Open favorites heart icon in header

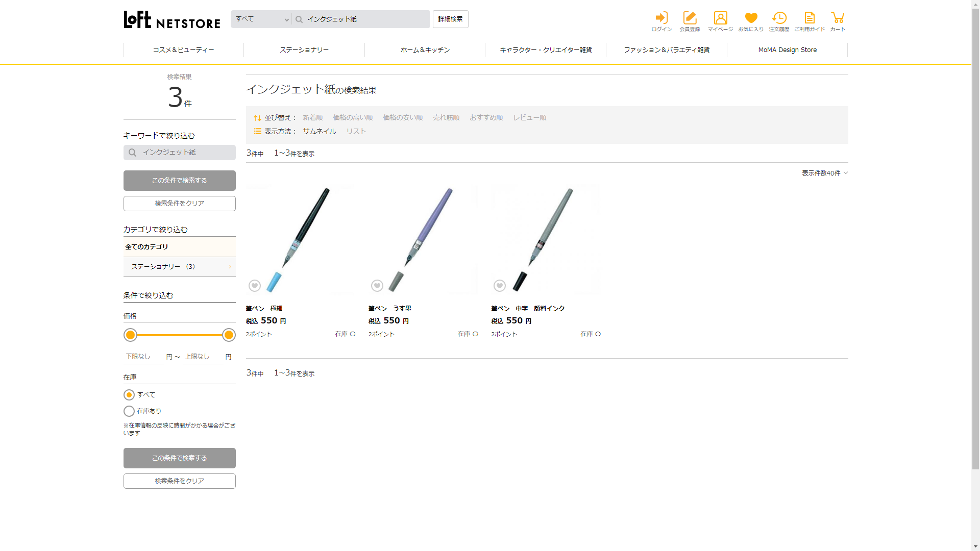(x=751, y=18)
